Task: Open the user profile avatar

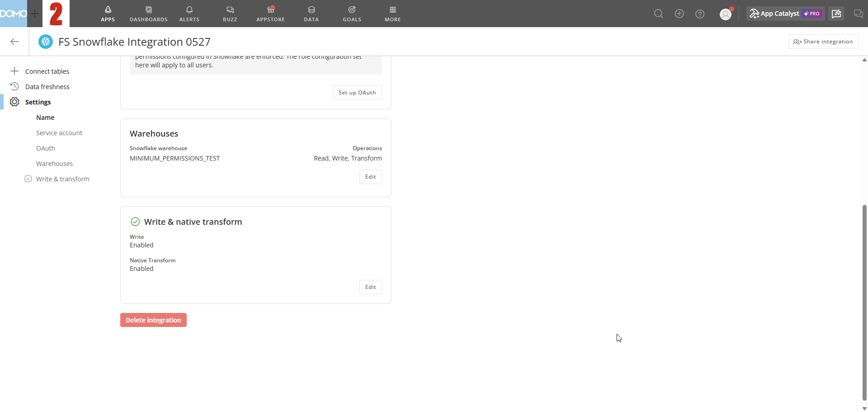Action: point(726,14)
